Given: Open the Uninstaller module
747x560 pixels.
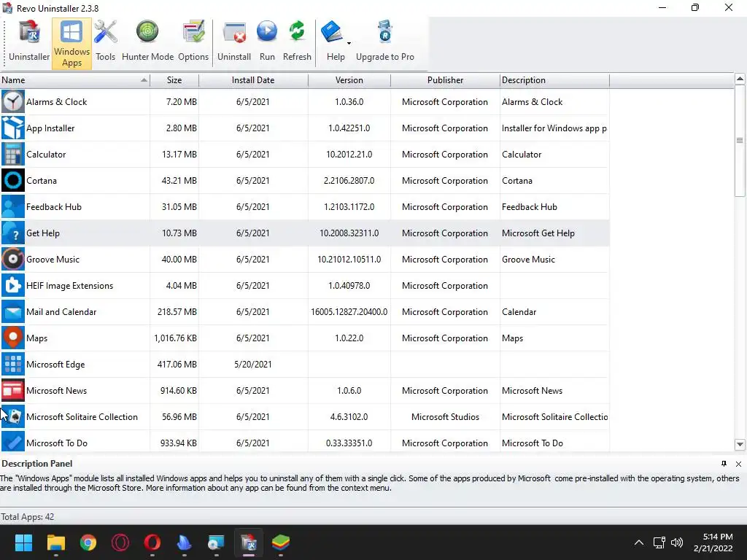Looking at the screenshot, I should (x=29, y=42).
